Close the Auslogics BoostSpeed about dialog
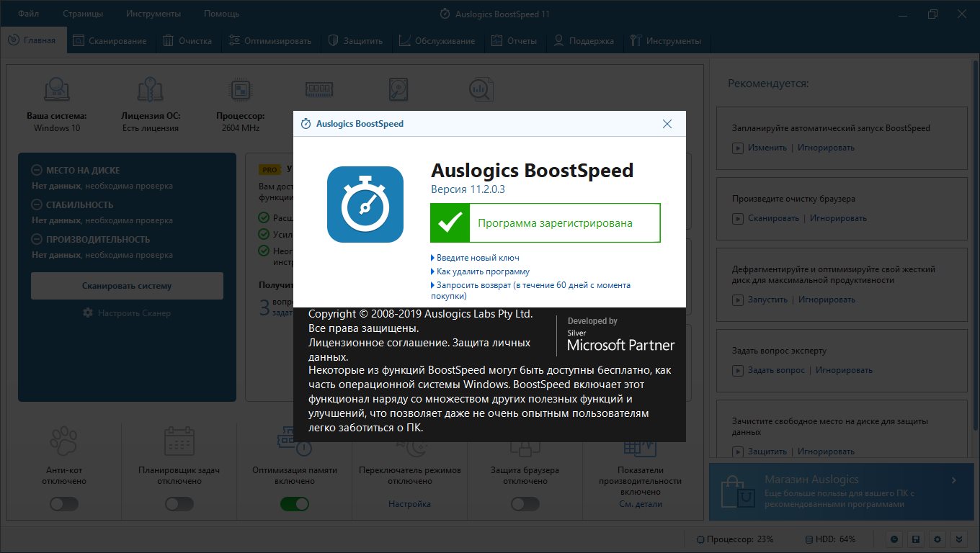The image size is (980, 553). click(x=667, y=124)
